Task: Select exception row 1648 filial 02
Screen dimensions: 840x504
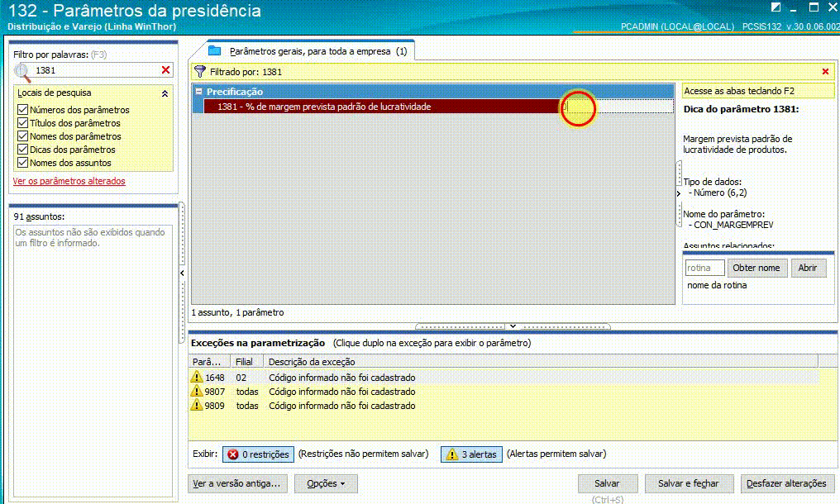Action: click(x=504, y=377)
